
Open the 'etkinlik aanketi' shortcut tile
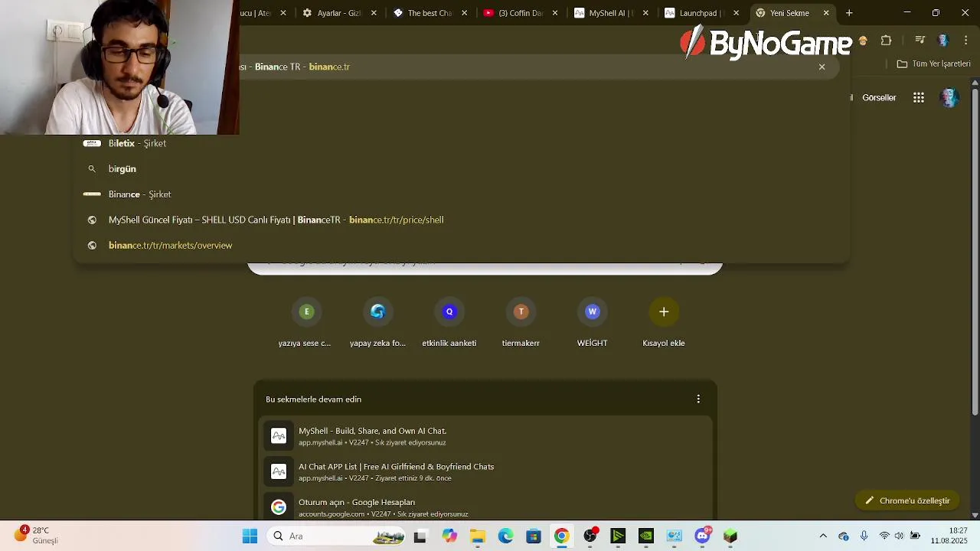pyautogui.click(x=449, y=322)
